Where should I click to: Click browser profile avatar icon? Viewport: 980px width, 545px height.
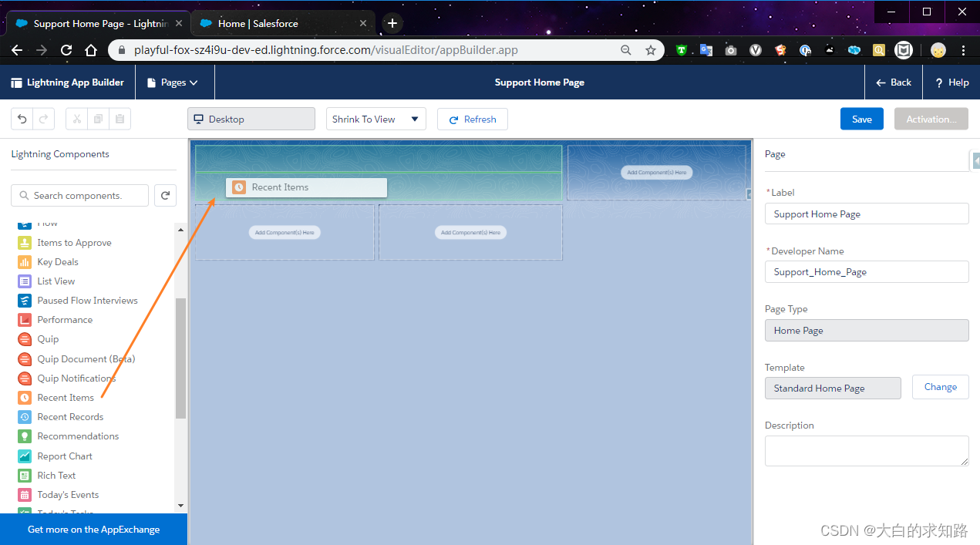coord(938,50)
